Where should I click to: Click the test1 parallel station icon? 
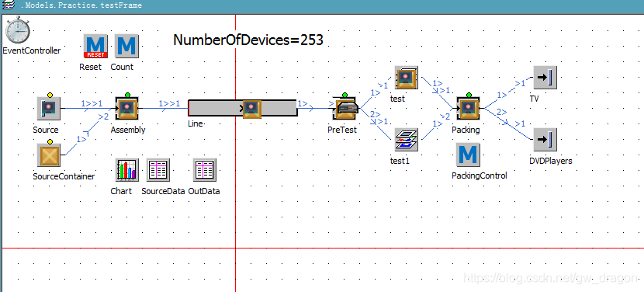[x=407, y=140]
